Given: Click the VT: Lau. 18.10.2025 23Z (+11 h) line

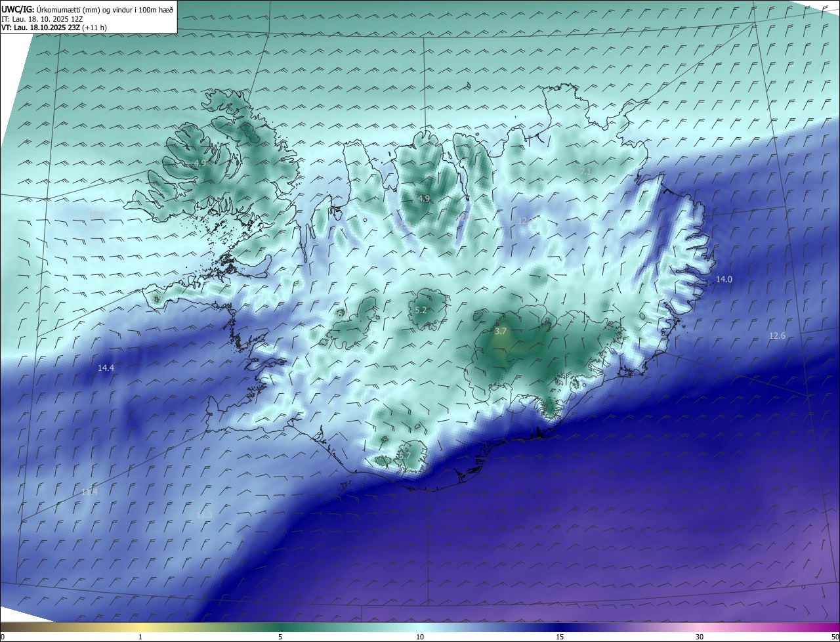Looking at the screenshot, I should point(54,28).
